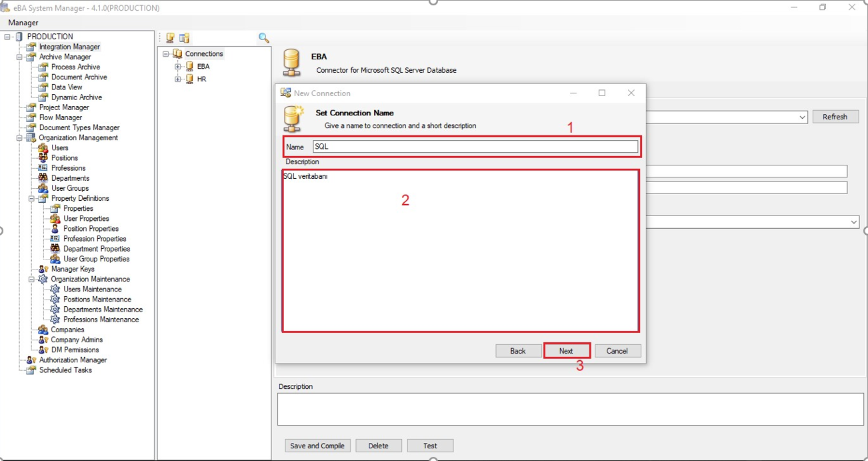Click the User Groups icon
Viewport: 868px width, 461px height.
pyautogui.click(x=43, y=188)
